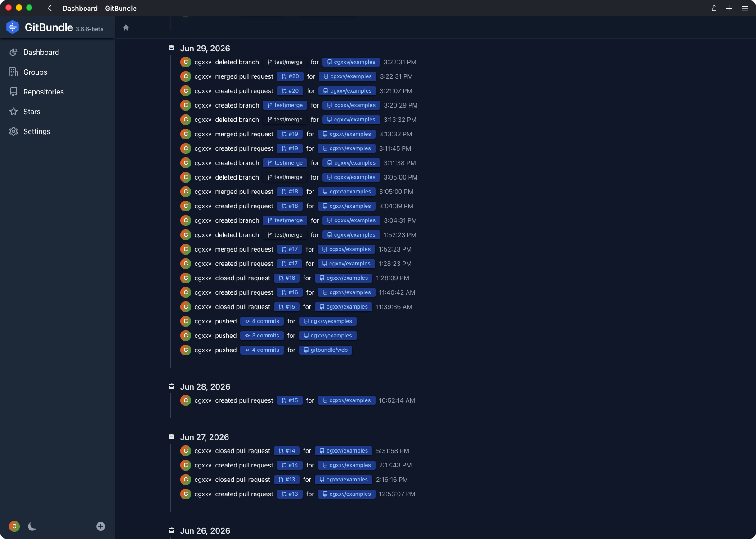Click the cgxxv avatar on 3:05:00 PM deleted branch row

pos(186,177)
